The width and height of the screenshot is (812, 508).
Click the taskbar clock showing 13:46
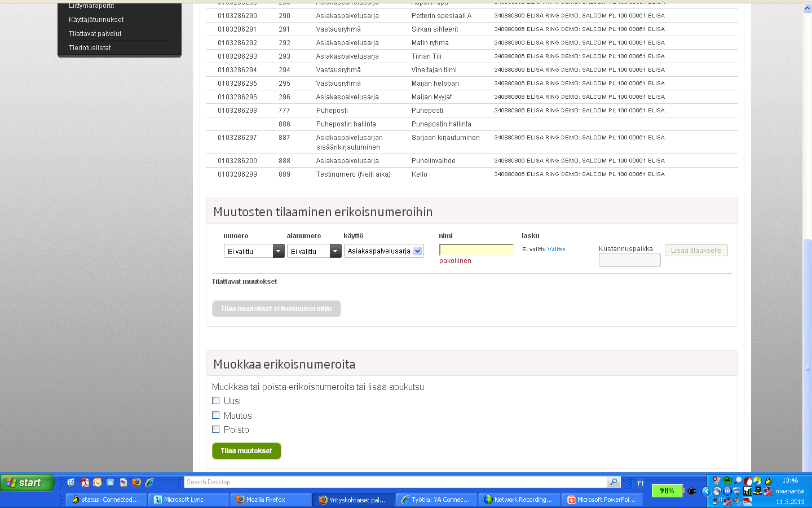click(x=790, y=481)
